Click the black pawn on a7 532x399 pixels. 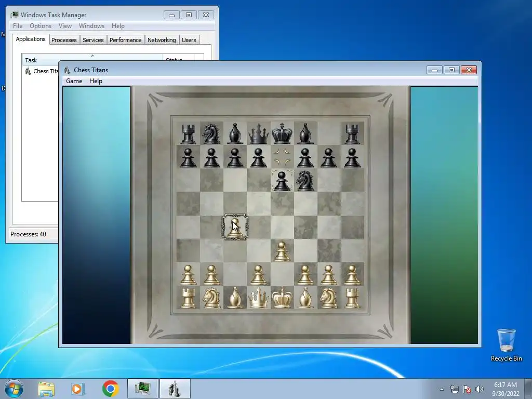pyautogui.click(x=188, y=157)
